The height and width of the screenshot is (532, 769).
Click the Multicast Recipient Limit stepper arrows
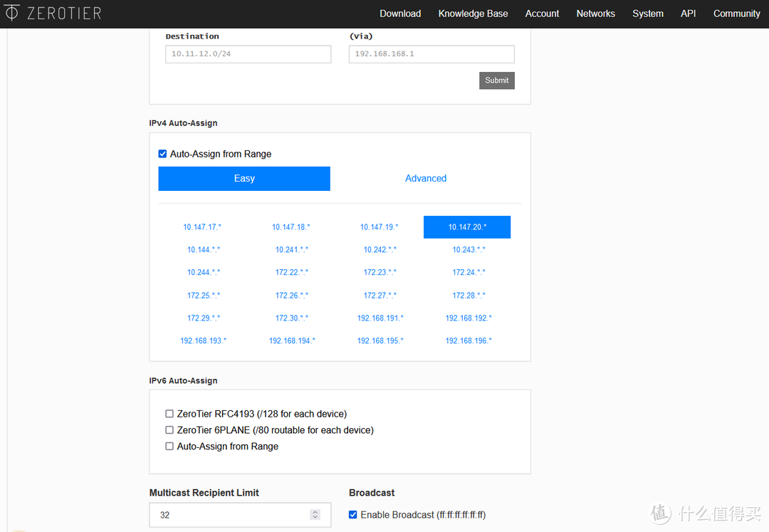[315, 515]
